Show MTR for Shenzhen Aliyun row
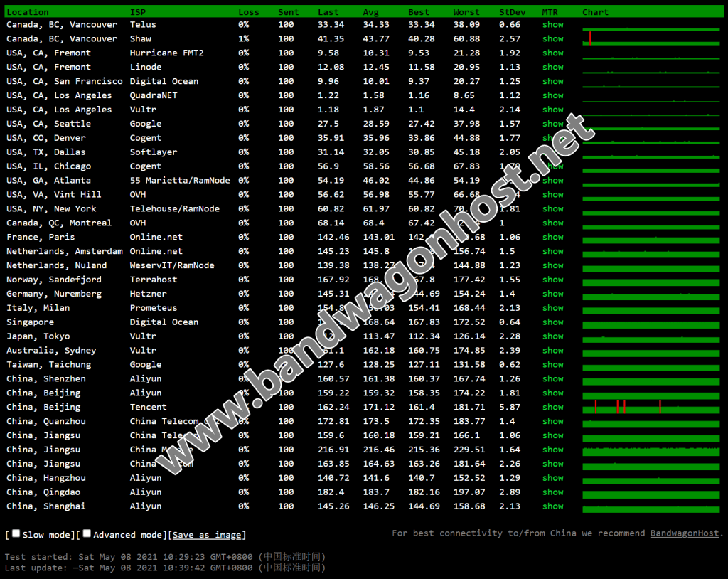This screenshot has height=579, width=728. (x=553, y=379)
